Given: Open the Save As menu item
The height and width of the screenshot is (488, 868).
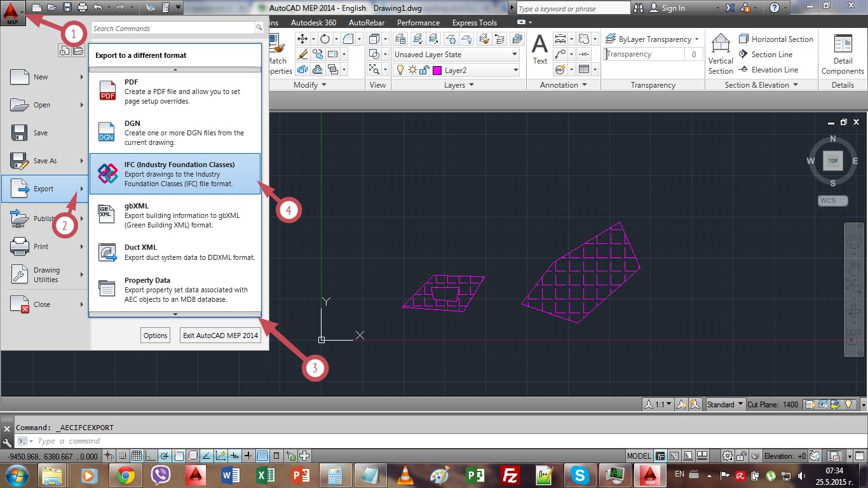Looking at the screenshot, I should pos(44,161).
